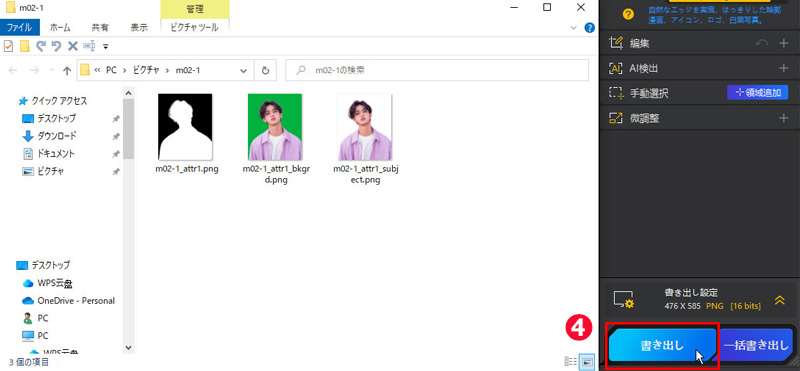The image size is (800, 371).
Task: Undo the edit in the 編集 row
Action: [x=762, y=43]
